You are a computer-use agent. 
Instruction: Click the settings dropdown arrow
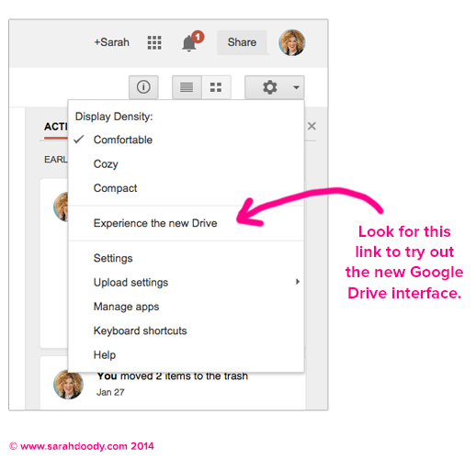coord(296,87)
